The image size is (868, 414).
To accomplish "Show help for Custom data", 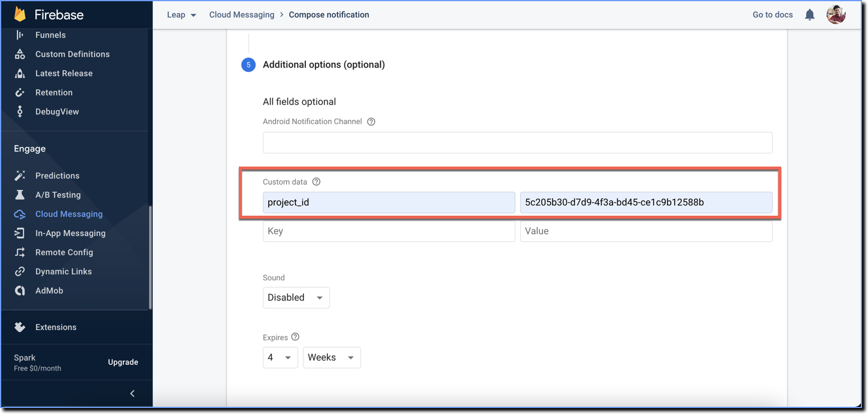I will click(x=317, y=182).
